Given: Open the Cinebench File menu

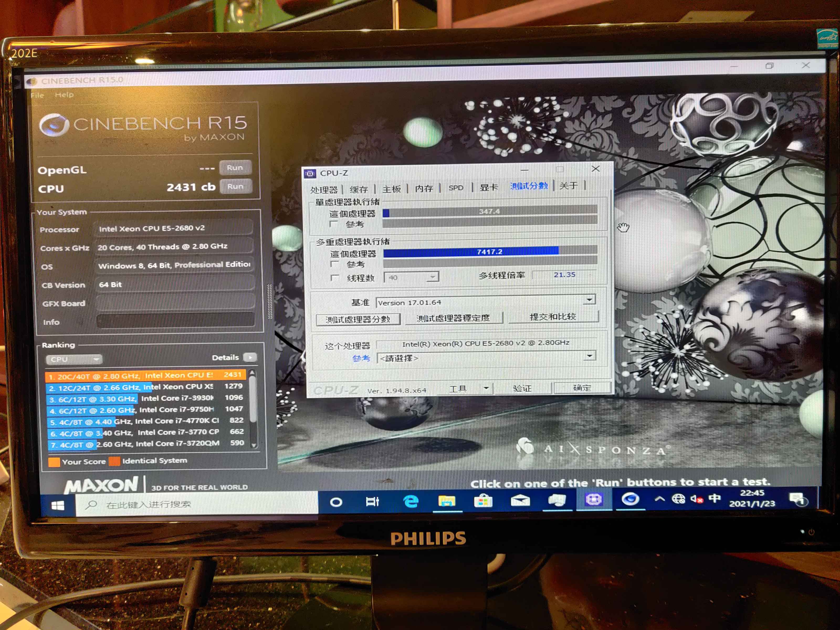Looking at the screenshot, I should (x=38, y=95).
